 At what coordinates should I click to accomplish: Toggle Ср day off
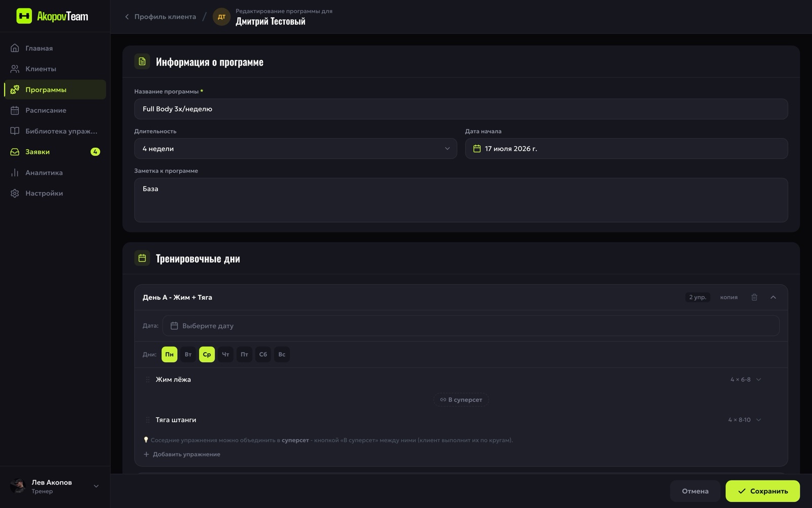(207, 355)
